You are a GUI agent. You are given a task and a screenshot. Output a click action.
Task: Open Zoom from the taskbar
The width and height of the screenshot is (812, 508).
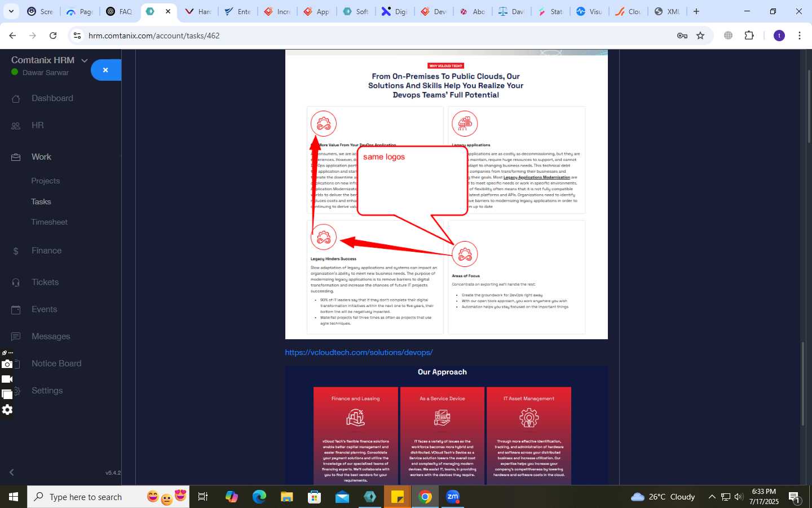tap(453, 497)
